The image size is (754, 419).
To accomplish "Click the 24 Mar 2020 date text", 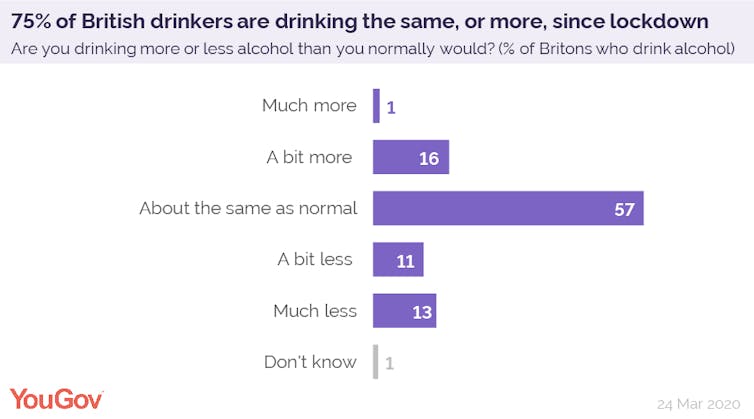I will (699, 403).
